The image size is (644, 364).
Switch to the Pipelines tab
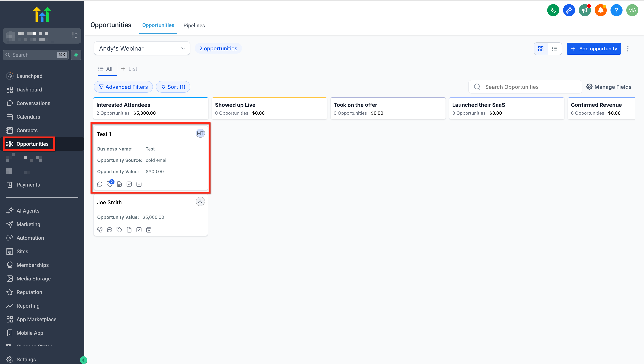[x=194, y=25]
